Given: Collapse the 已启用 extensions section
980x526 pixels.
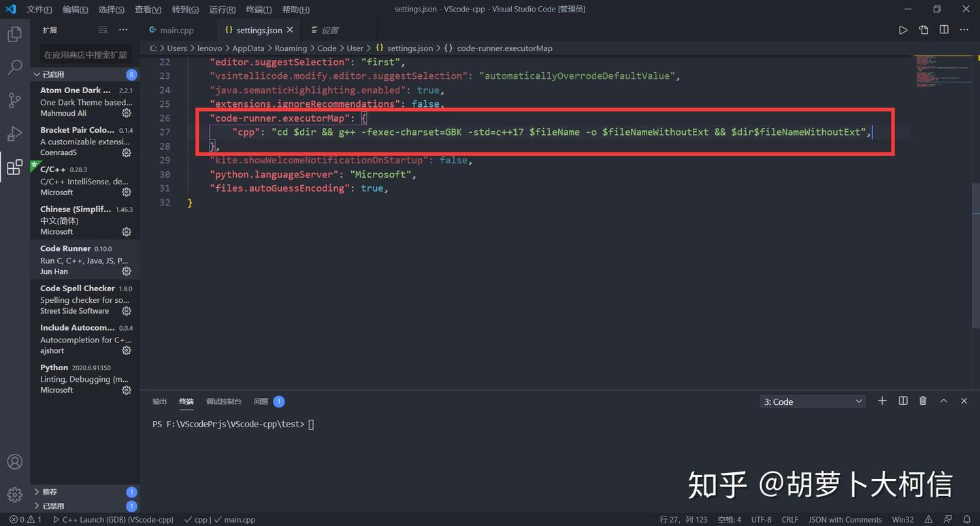Looking at the screenshot, I should [56, 74].
